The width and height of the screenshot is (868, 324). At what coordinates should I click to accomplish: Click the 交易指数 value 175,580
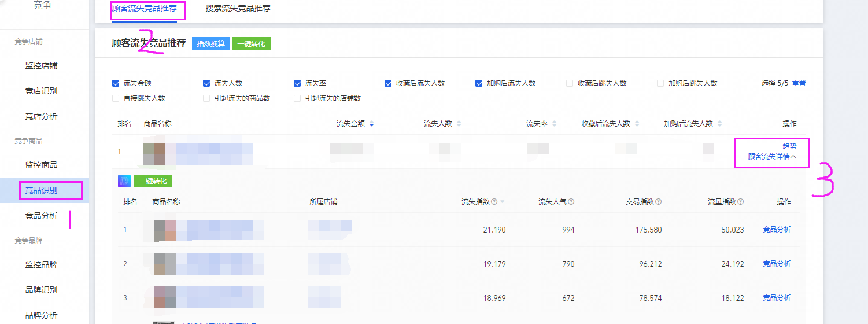click(648, 230)
